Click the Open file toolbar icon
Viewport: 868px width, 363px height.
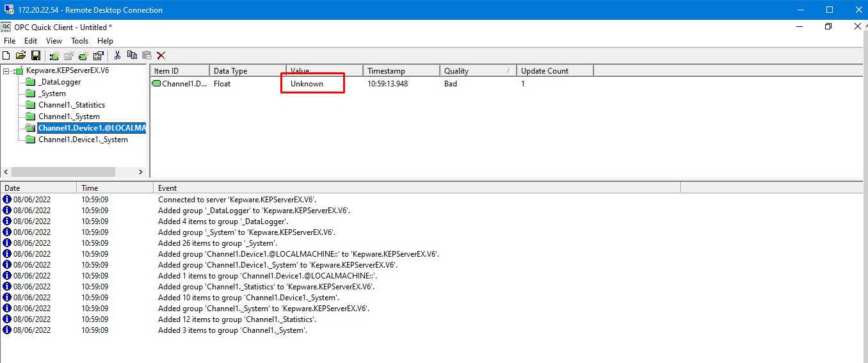[x=20, y=56]
